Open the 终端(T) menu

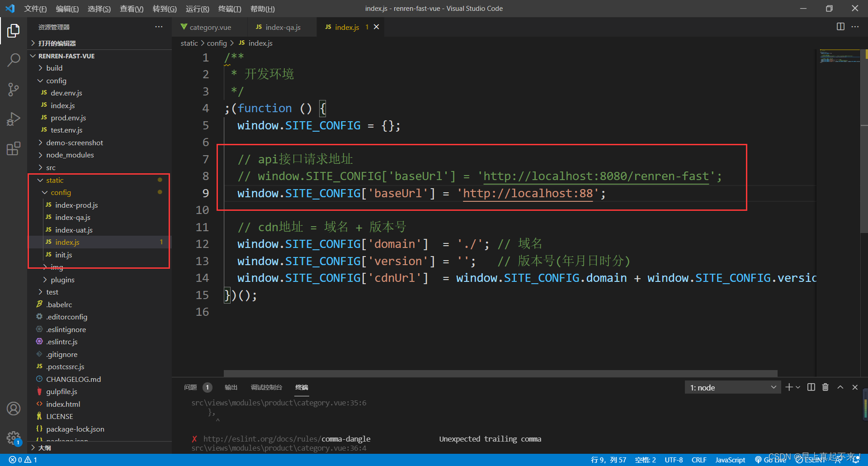click(230, 9)
